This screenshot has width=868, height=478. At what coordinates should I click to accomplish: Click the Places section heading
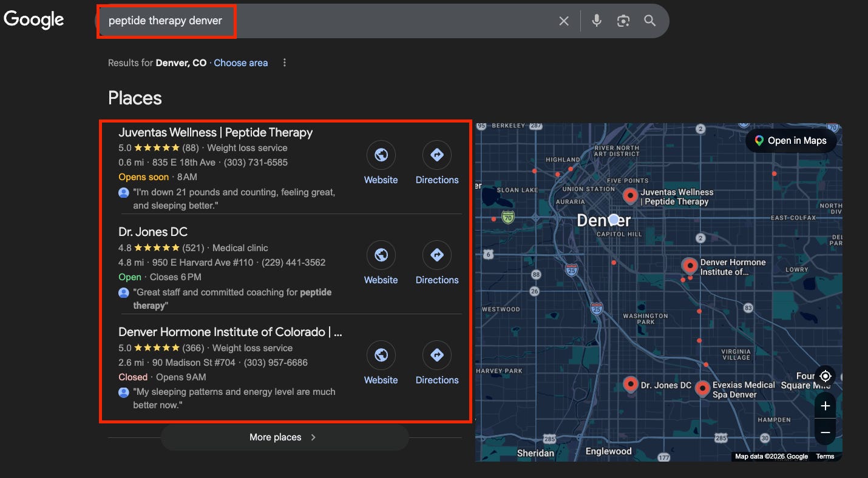[135, 98]
